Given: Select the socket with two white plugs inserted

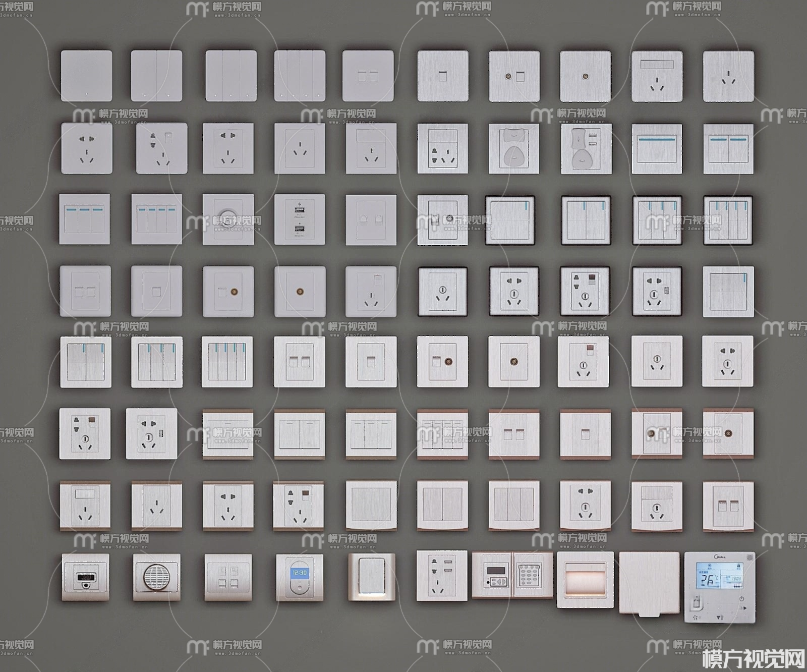Looking at the screenshot, I should click(513, 149).
